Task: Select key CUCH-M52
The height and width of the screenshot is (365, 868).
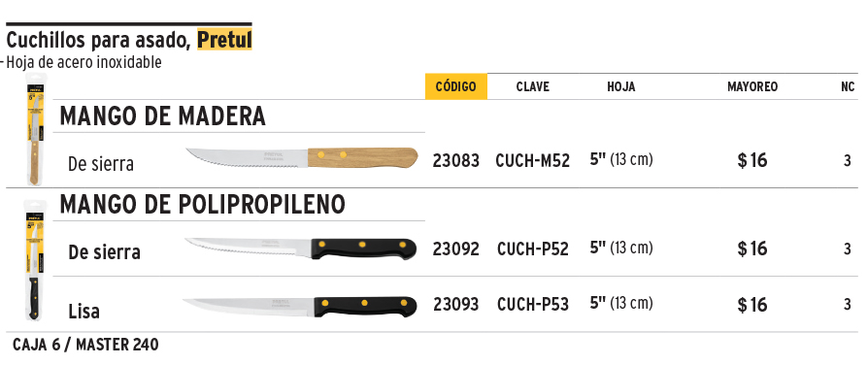Action: (x=532, y=161)
